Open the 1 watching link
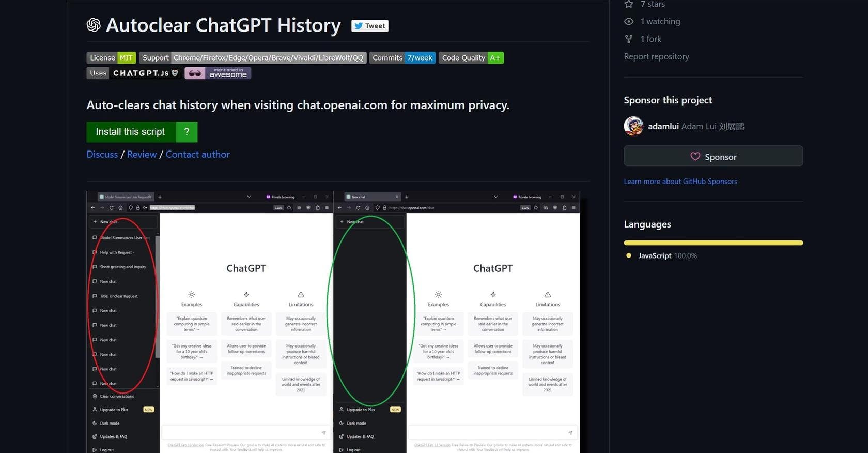Screen dimensions: 868x453 pos(660,21)
